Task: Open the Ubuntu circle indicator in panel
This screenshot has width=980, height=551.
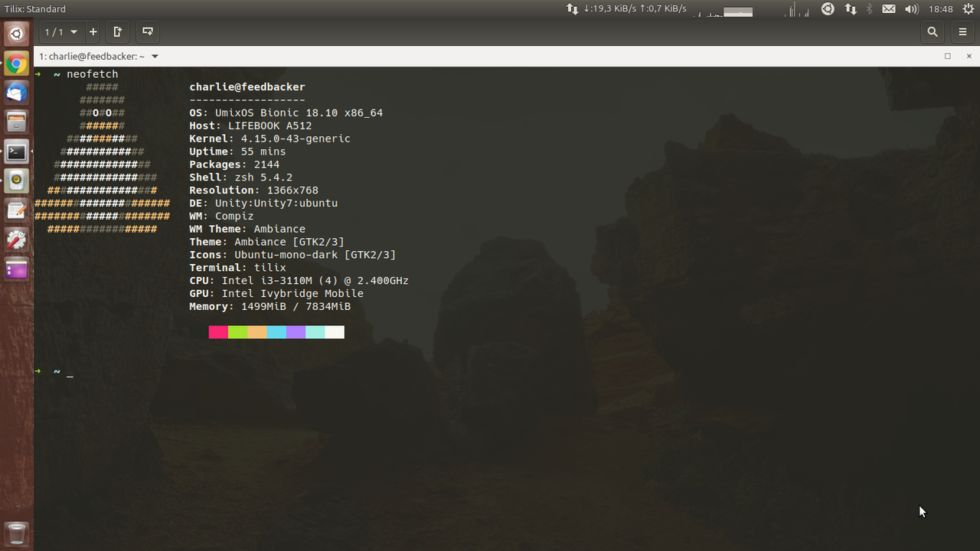Action: [x=828, y=9]
